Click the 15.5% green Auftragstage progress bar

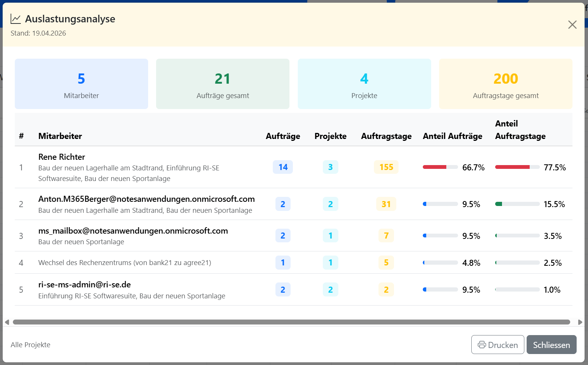pos(517,204)
